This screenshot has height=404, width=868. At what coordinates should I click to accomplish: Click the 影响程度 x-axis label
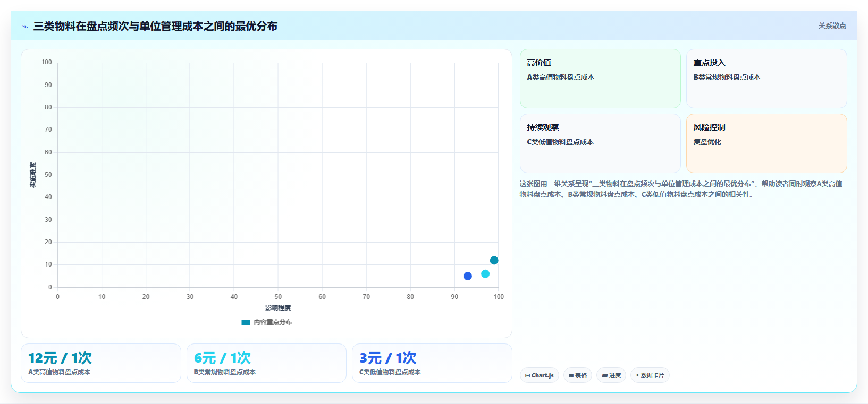(x=278, y=308)
